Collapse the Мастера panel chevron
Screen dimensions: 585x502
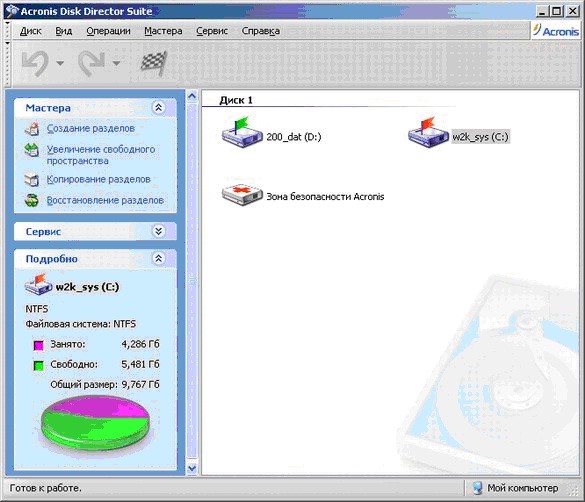click(159, 108)
